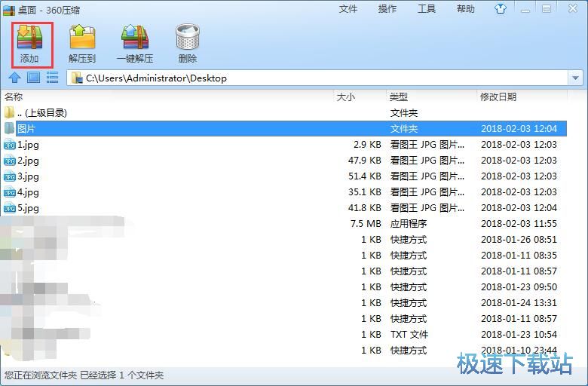The image size is (588, 386).
Task: Sort by 类型 column header
Action: [398, 96]
